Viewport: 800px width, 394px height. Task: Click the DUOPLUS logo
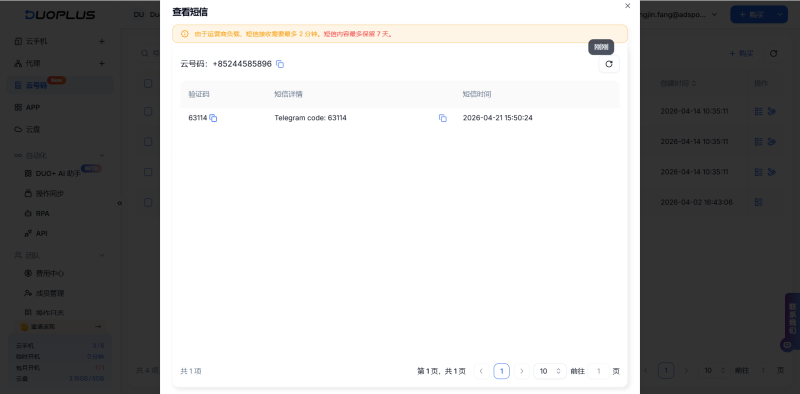(x=60, y=15)
